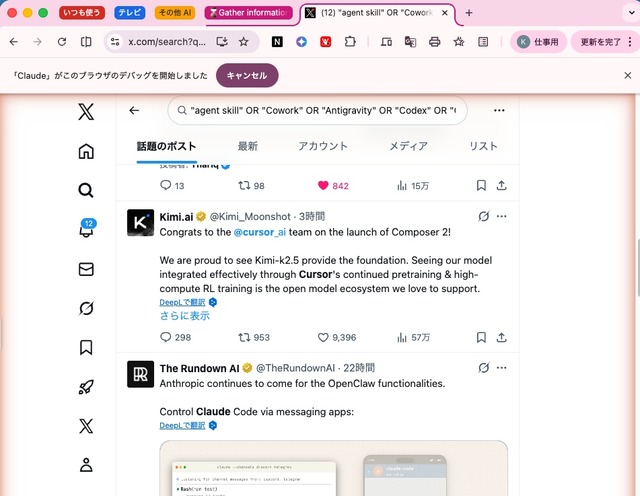Click the page vertical scrollbar
640x496 pixels.
tap(638, 267)
